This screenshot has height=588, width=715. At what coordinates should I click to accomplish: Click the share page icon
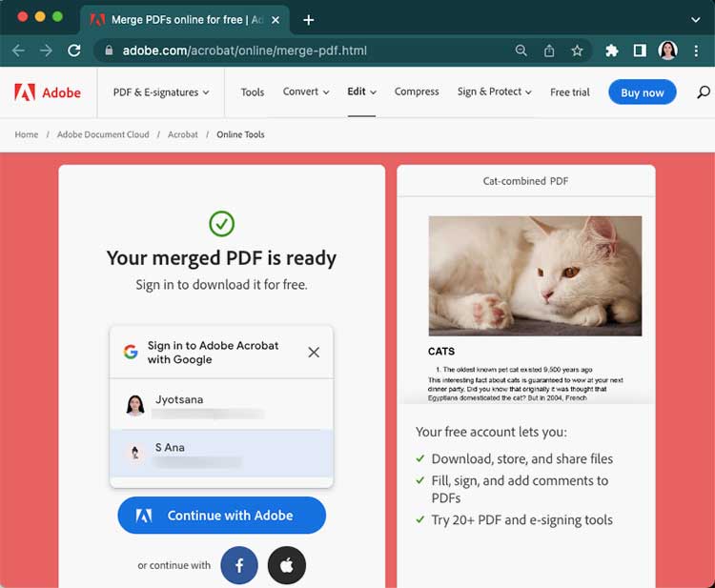549,51
